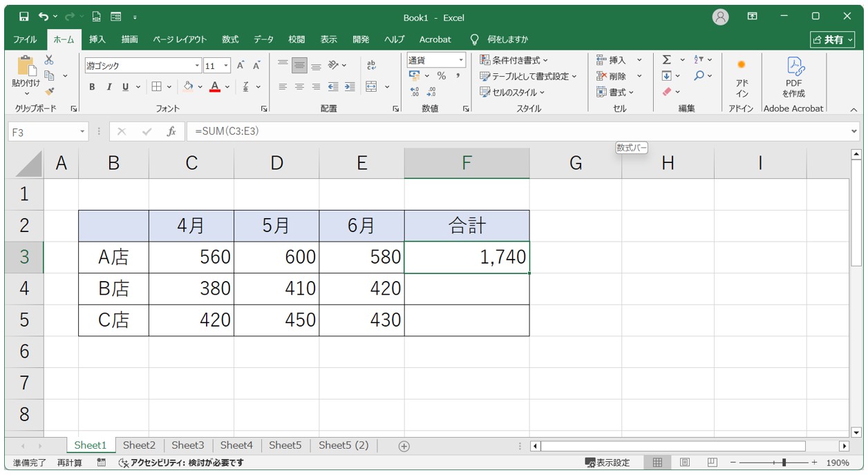The image size is (868, 475).
Task: Click the increase font size icon
Action: (x=240, y=66)
